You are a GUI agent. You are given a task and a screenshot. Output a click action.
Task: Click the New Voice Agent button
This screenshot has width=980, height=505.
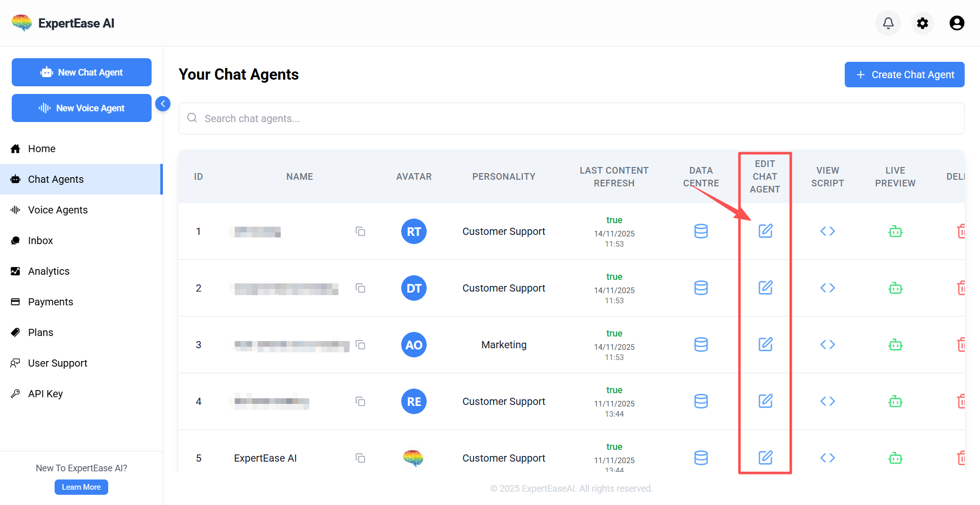tap(82, 108)
